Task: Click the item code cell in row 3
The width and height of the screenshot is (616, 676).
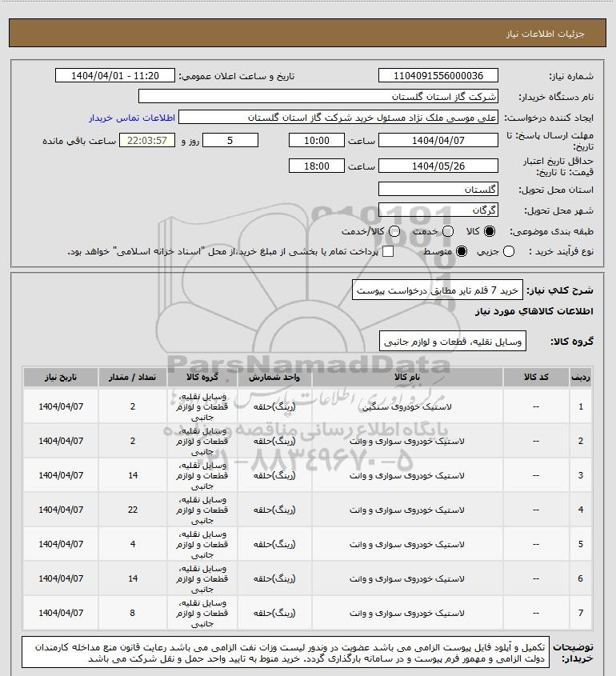Action: (x=536, y=475)
